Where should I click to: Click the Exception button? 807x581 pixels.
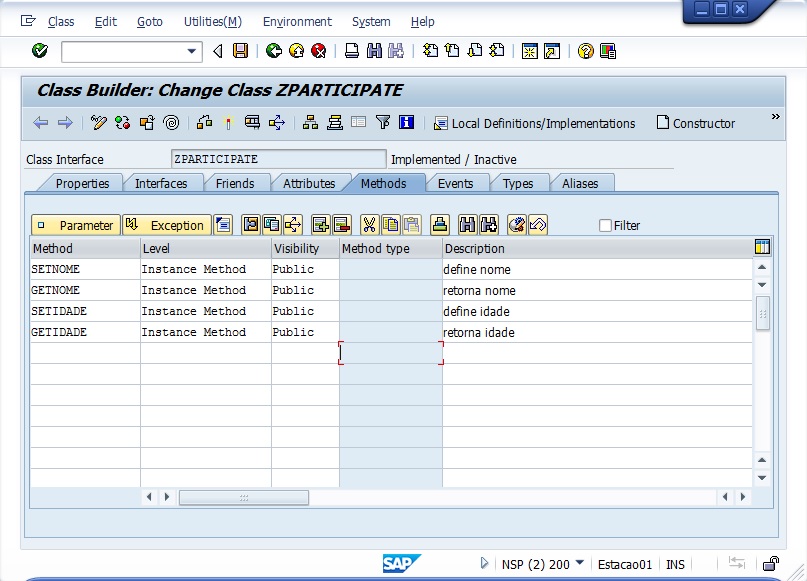(x=166, y=225)
